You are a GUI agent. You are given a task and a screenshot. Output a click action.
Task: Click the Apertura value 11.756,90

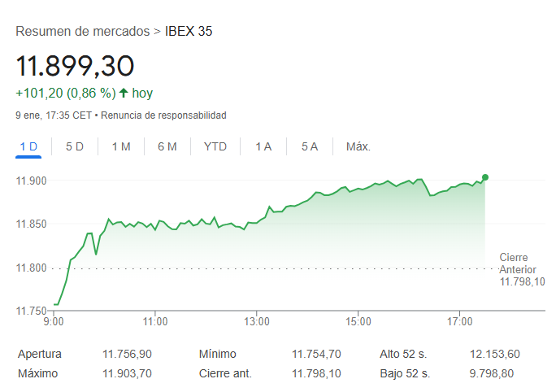[128, 354]
